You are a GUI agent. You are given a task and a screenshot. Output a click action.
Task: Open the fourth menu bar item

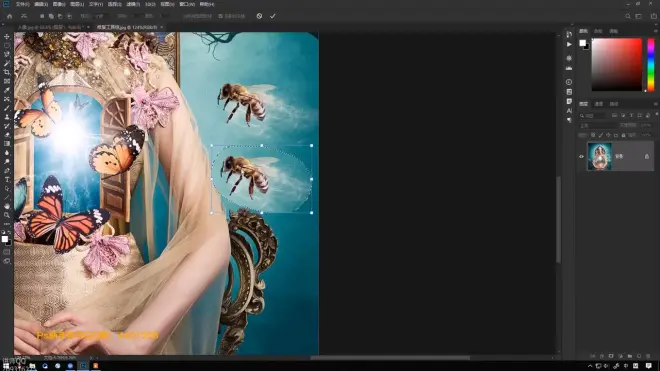[77, 4]
